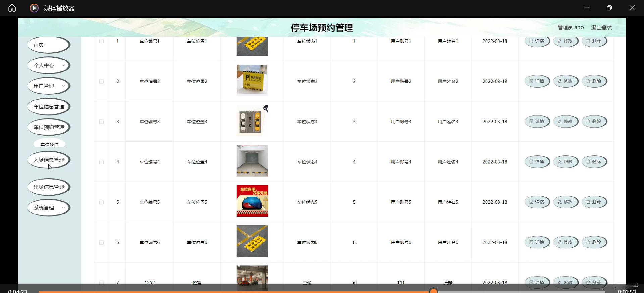The image size is (644, 293).
Task: Click the 管理员 abo account label
Action: 571,28
